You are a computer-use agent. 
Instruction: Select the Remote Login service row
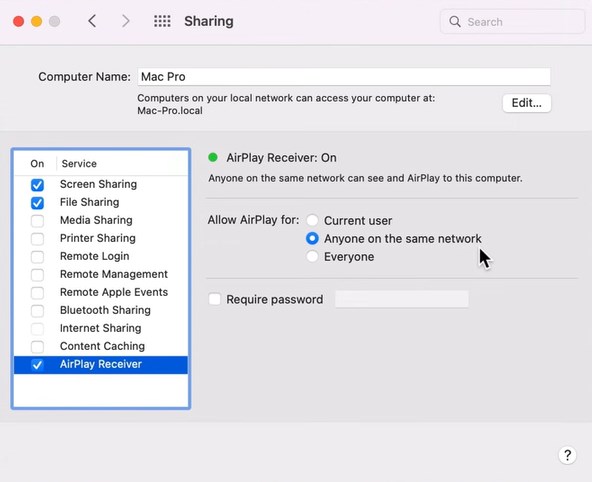click(101, 256)
